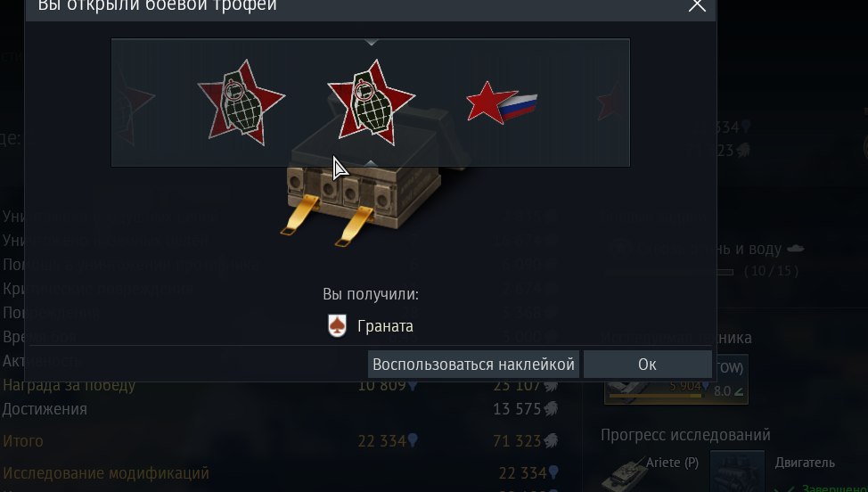Confirm the trophy with the Ок button
This screenshot has height=492, width=868.
647,365
